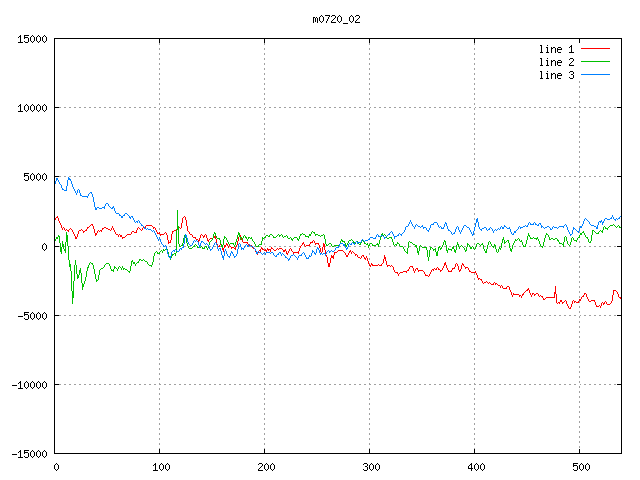Click the chart title m0720_02
The image size is (640, 480).
coord(336,20)
